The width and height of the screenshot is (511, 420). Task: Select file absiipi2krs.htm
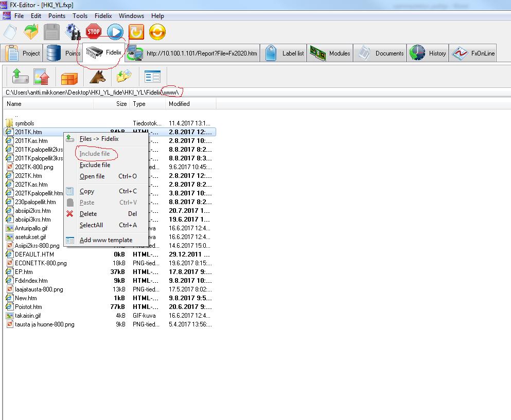(32, 211)
